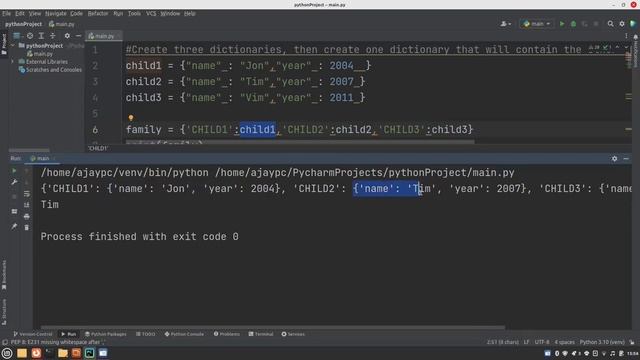Go to previous highlighted problem arrow
The width and height of the screenshot is (640, 360).
[617, 48]
